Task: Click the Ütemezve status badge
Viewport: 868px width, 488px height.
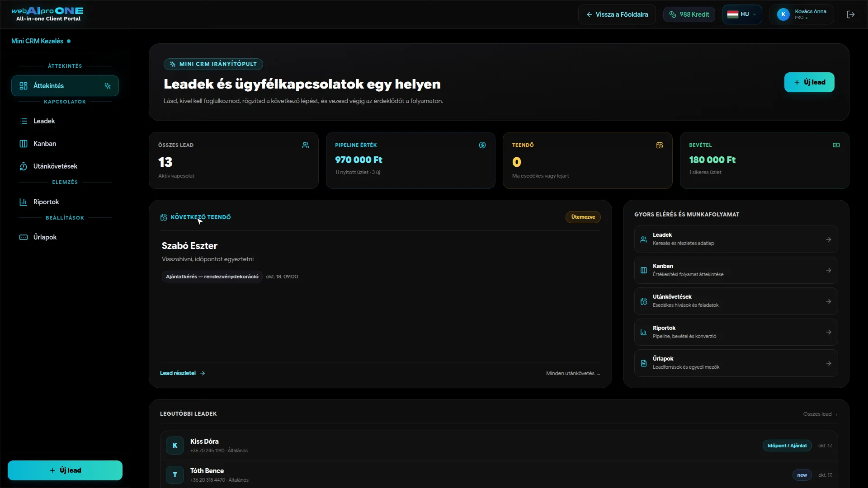Action: pyautogui.click(x=583, y=217)
